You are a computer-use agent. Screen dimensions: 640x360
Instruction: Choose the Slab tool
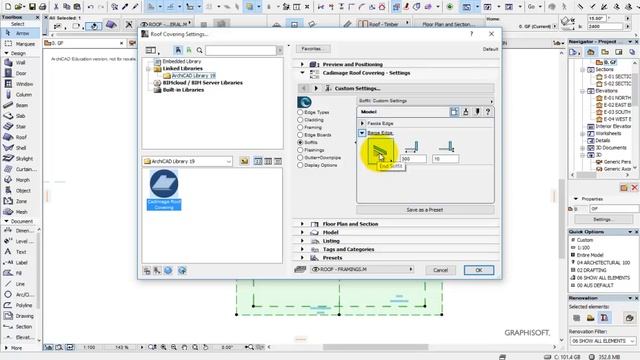20,116
